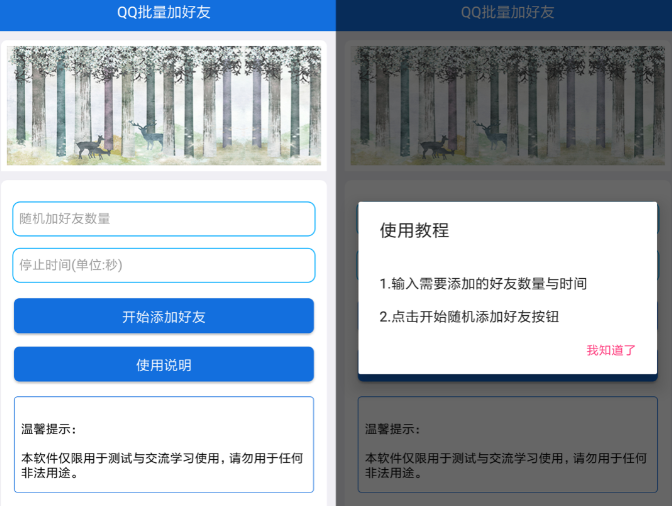Click the dimmed forest banner in the right screen

pyautogui.click(x=507, y=105)
